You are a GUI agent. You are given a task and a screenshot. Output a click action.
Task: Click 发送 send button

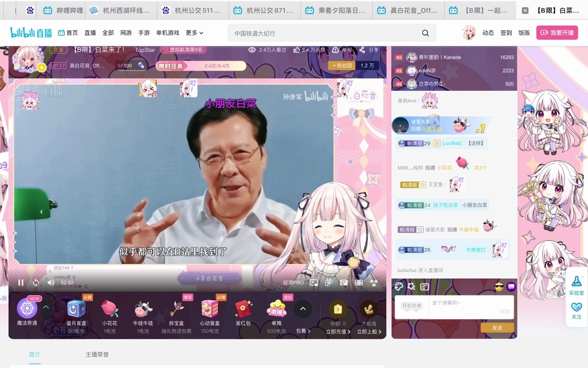point(497,328)
